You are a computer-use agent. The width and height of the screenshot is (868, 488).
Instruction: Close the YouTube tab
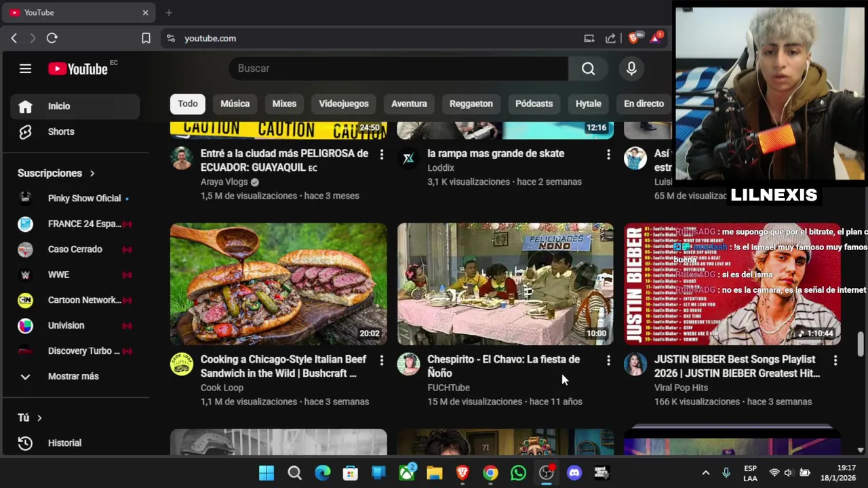(x=145, y=12)
